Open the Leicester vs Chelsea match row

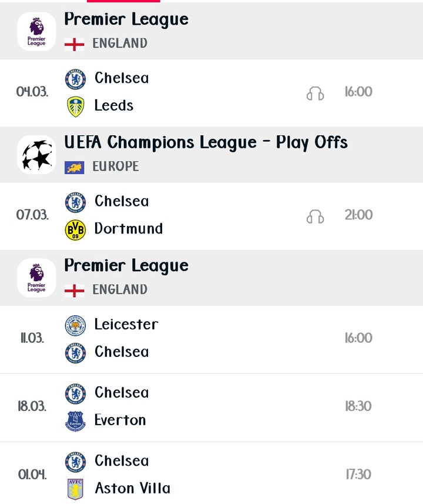tap(211, 339)
